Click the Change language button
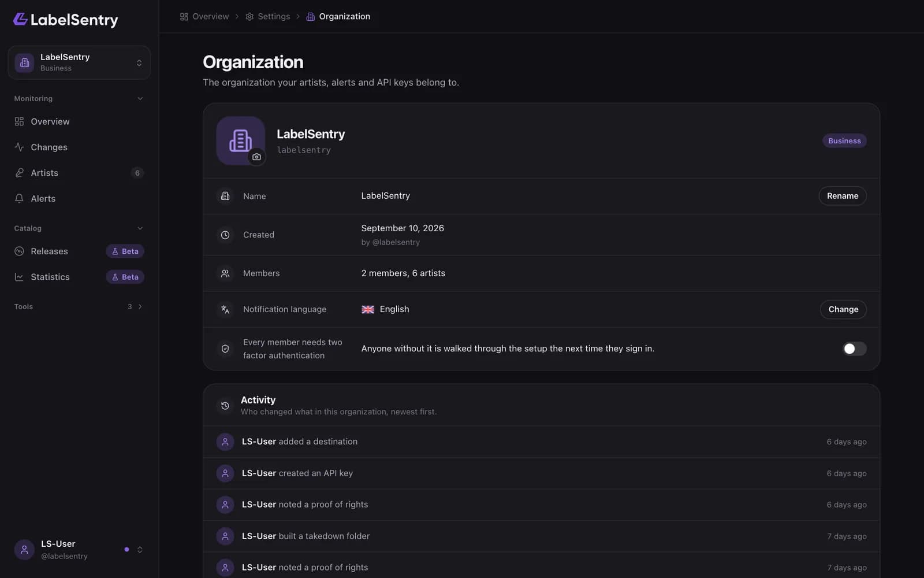The width and height of the screenshot is (924, 578). click(x=843, y=309)
